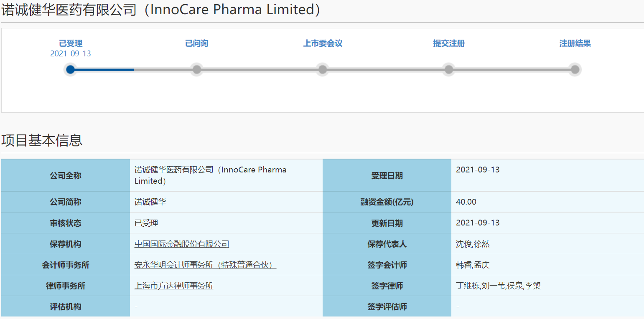Select the 已问询 stage label
Viewport: 644px width, 319px height.
(x=197, y=43)
